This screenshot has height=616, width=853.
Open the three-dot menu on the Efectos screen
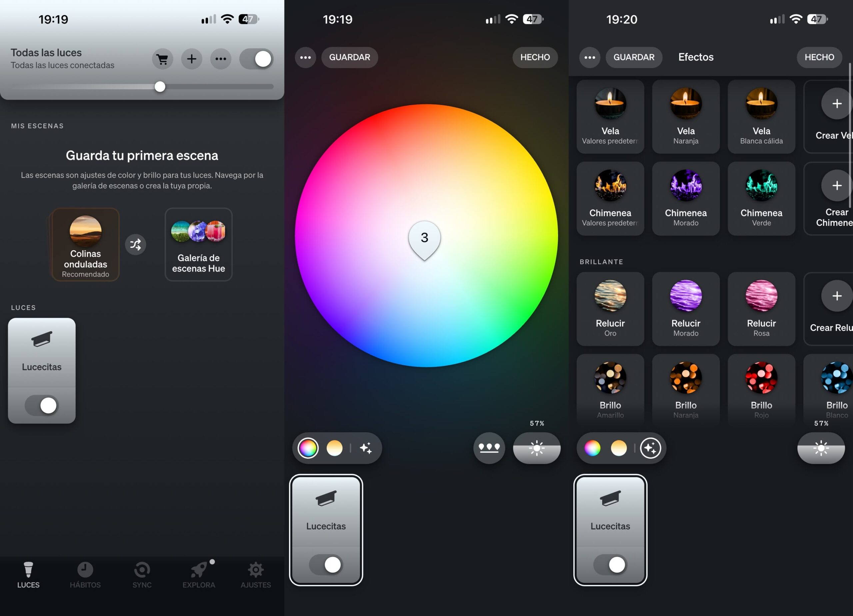590,58
